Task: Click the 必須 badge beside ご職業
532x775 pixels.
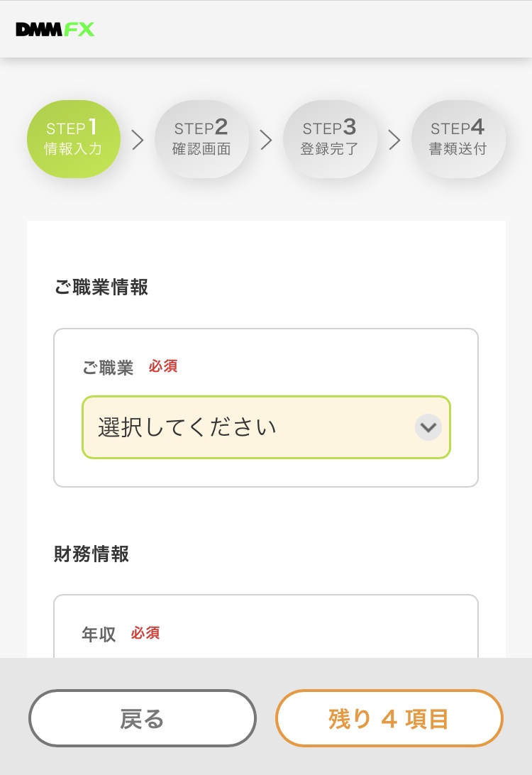Action: [163, 366]
